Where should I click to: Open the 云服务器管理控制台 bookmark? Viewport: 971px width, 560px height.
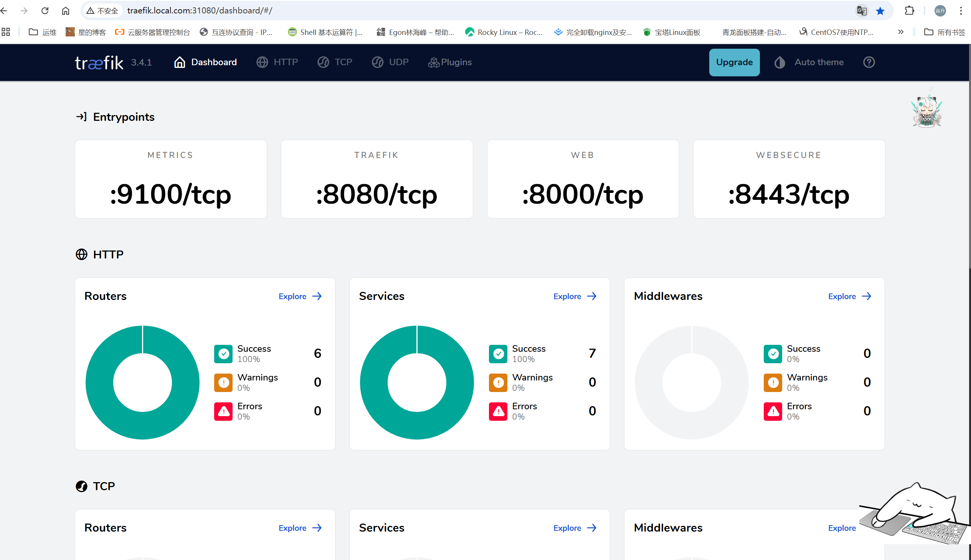(x=153, y=32)
